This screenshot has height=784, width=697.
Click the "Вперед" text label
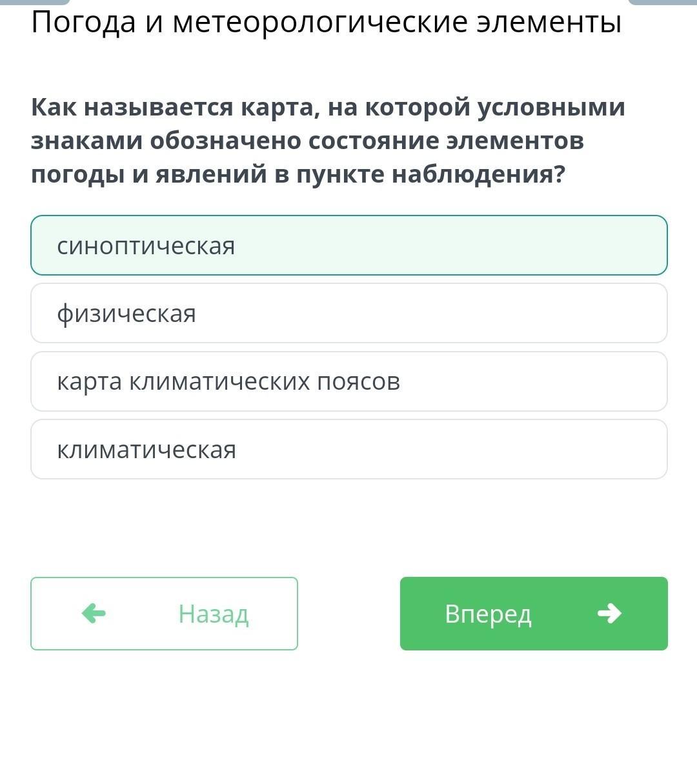[488, 614]
